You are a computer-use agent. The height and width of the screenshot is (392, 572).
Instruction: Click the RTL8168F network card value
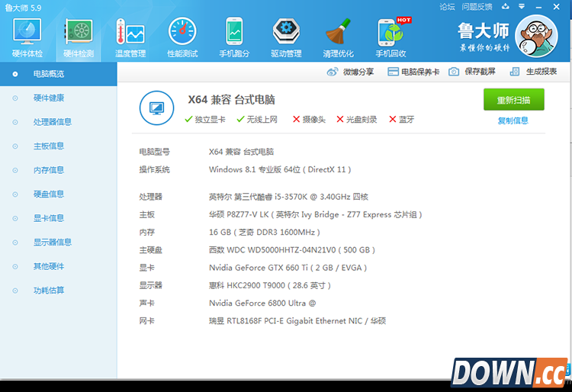point(297,321)
